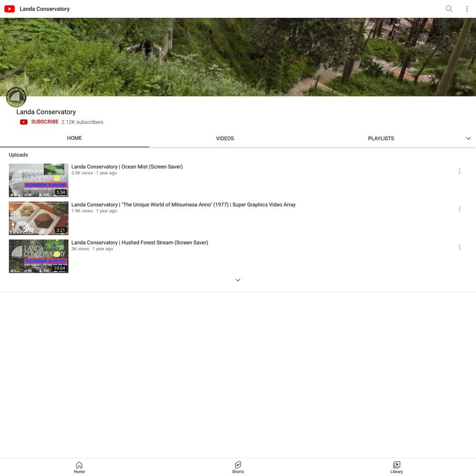Switch to the PLAYLISTS tab
Image resolution: width=476 pixels, height=476 pixels.
click(381, 139)
